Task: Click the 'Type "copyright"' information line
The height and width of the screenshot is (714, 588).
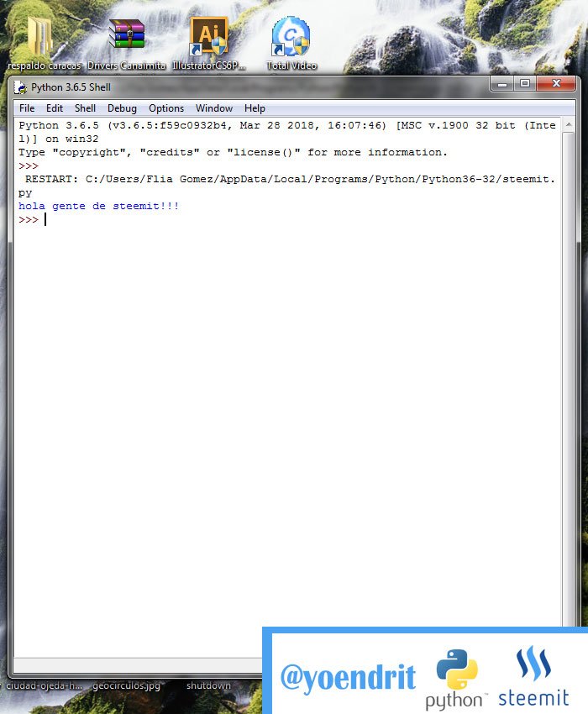Action: click(x=233, y=153)
